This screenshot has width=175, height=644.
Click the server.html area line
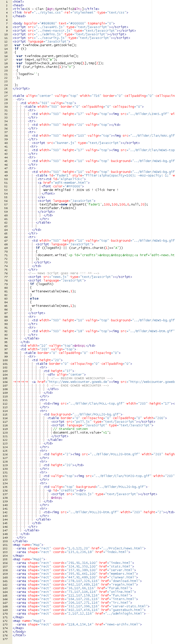point(76,571)
